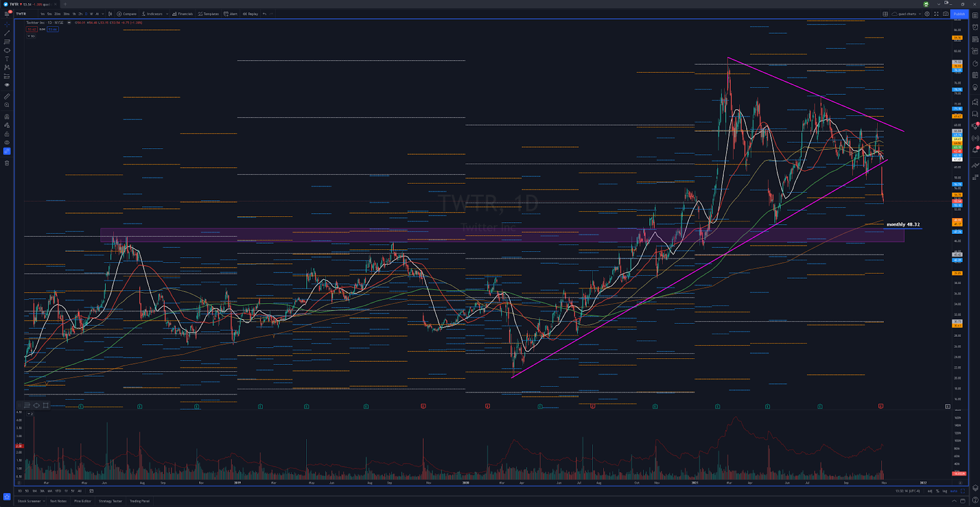Create an Alert from the toolbar
Viewport: 980px width, 507px height.
click(231, 13)
